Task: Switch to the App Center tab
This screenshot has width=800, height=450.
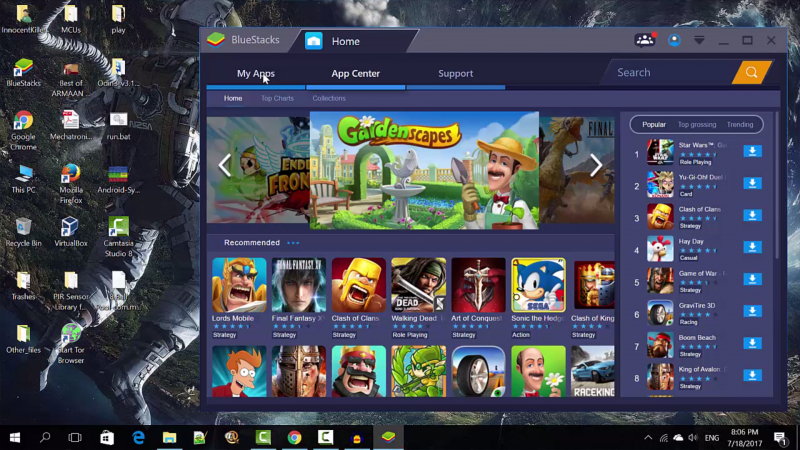Action: tap(356, 73)
